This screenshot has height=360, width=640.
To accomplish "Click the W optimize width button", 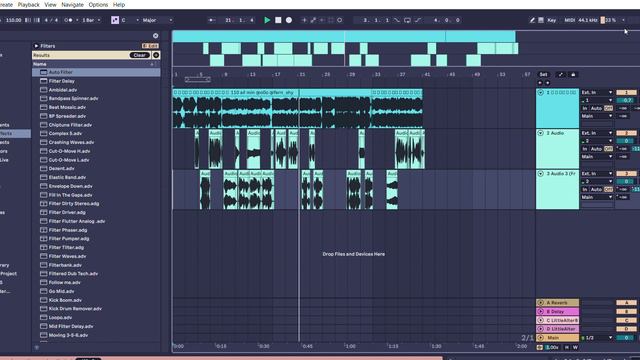I will tap(575, 347).
